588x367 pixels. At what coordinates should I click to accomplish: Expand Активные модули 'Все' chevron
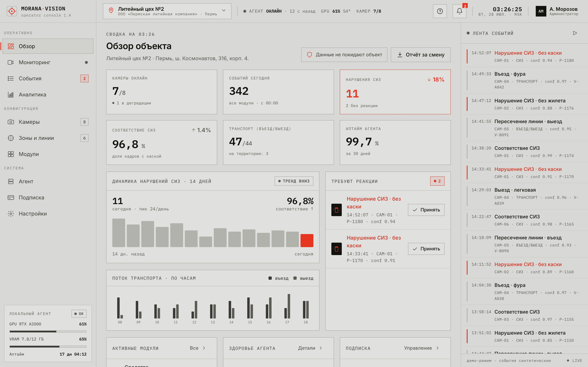click(204, 348)
